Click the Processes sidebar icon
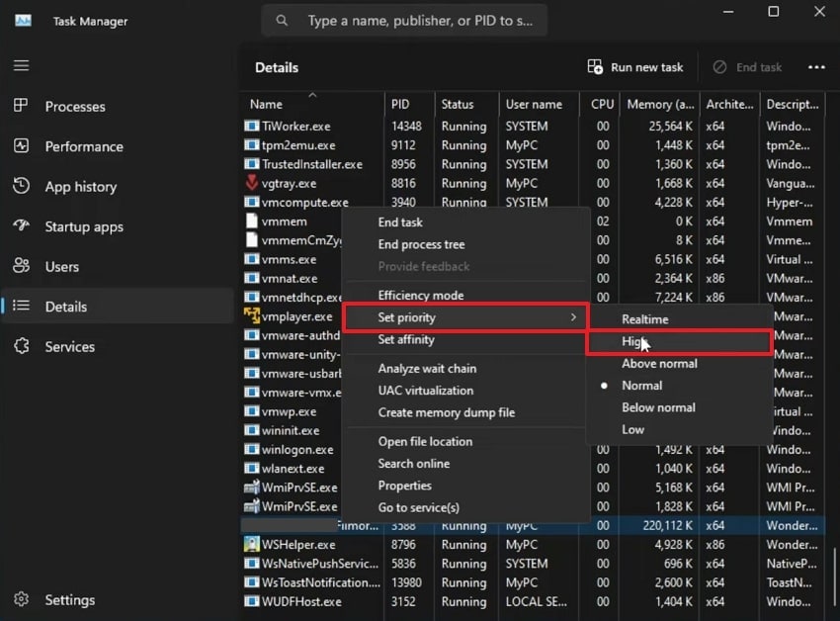 point(21,106)
